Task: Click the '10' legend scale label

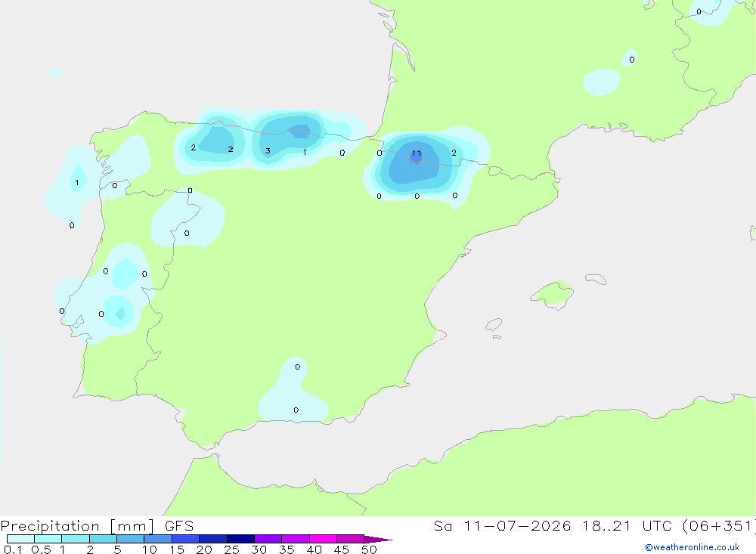Action: [x=150, y=549]
